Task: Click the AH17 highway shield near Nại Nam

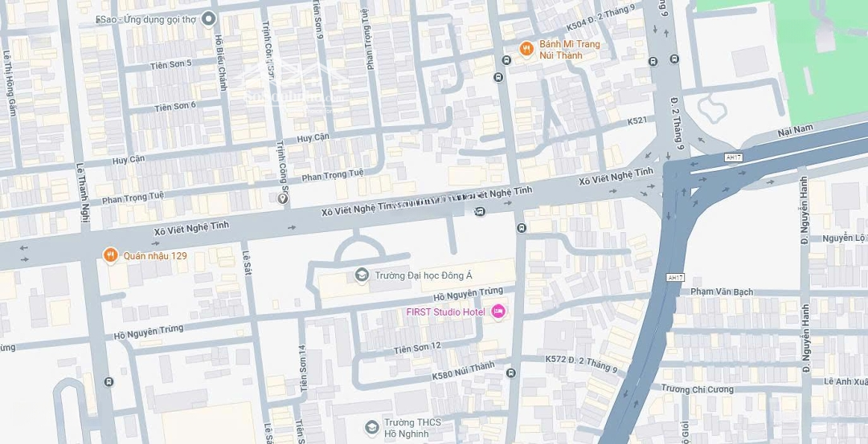Action: click(x=733, y=157)
